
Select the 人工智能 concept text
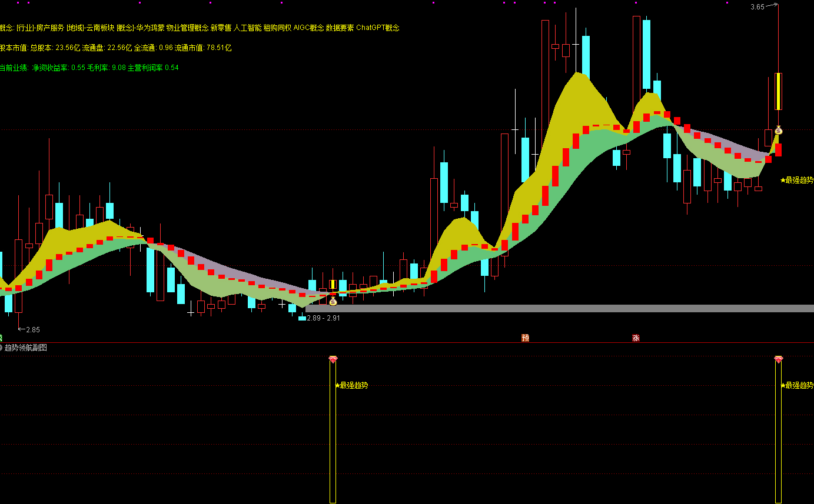pos(247,28)
